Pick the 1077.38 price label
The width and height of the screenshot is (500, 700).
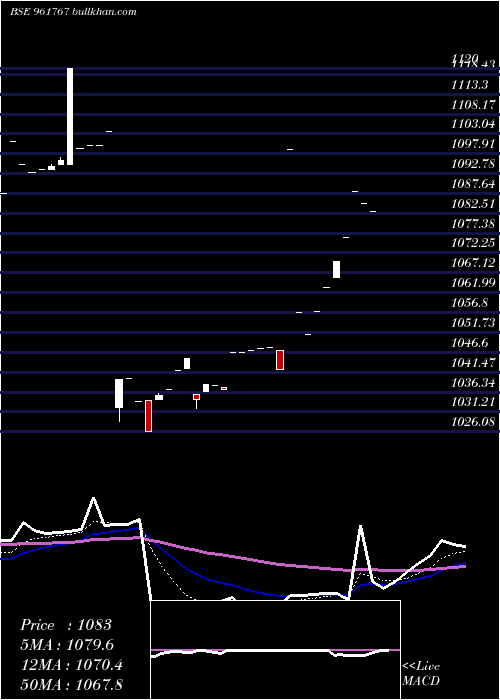[473, 224]
